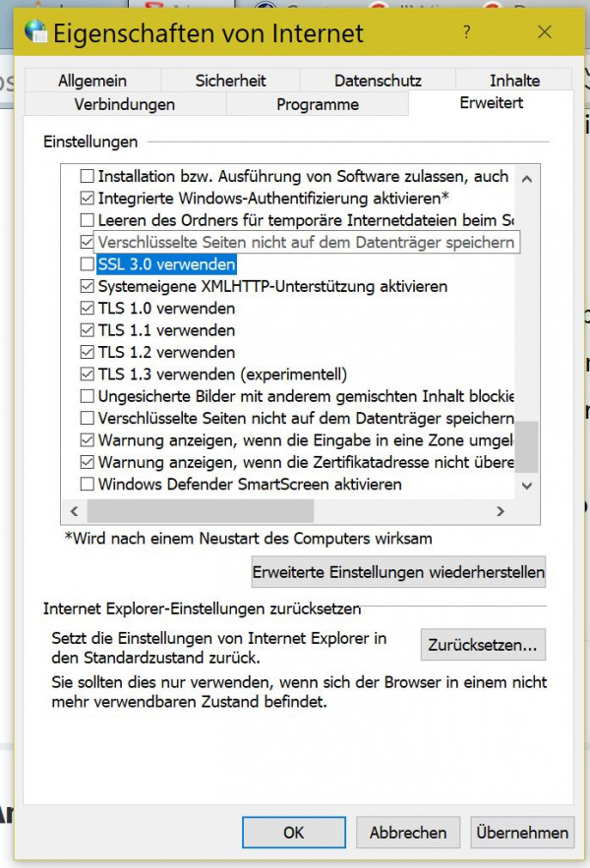The image size is (590, 868).
Task: Click the settings list scroll down arrow
Action: [x=527, y=486]
